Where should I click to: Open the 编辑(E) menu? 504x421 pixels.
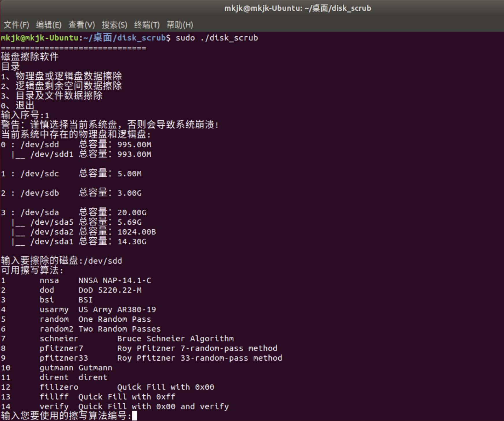(49, 25)
